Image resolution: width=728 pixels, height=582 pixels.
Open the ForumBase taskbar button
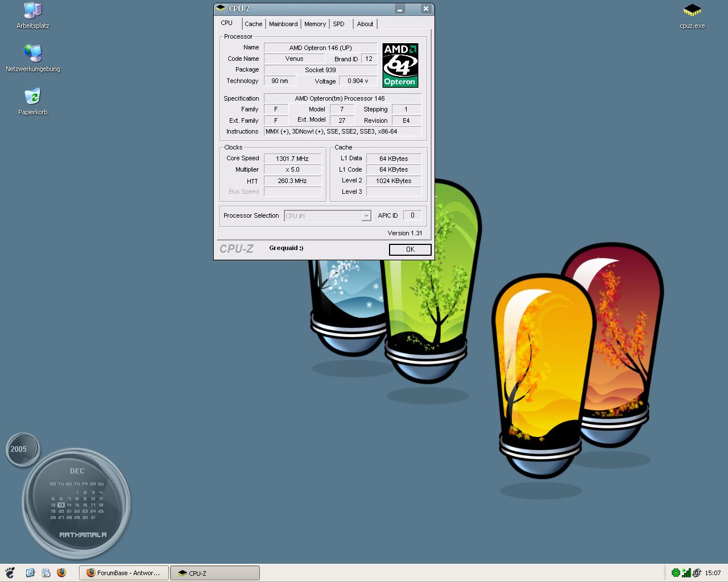(124, 573)
